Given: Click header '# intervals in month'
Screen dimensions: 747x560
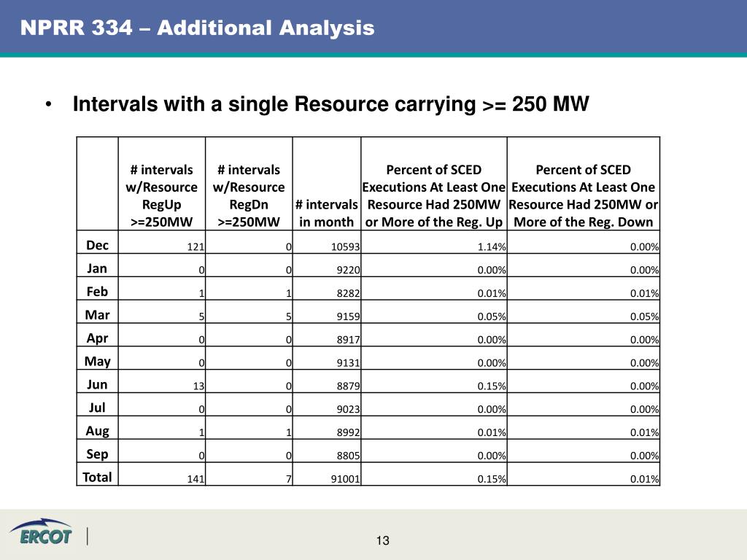Looking at the screenshot, I should click(326, 214).
